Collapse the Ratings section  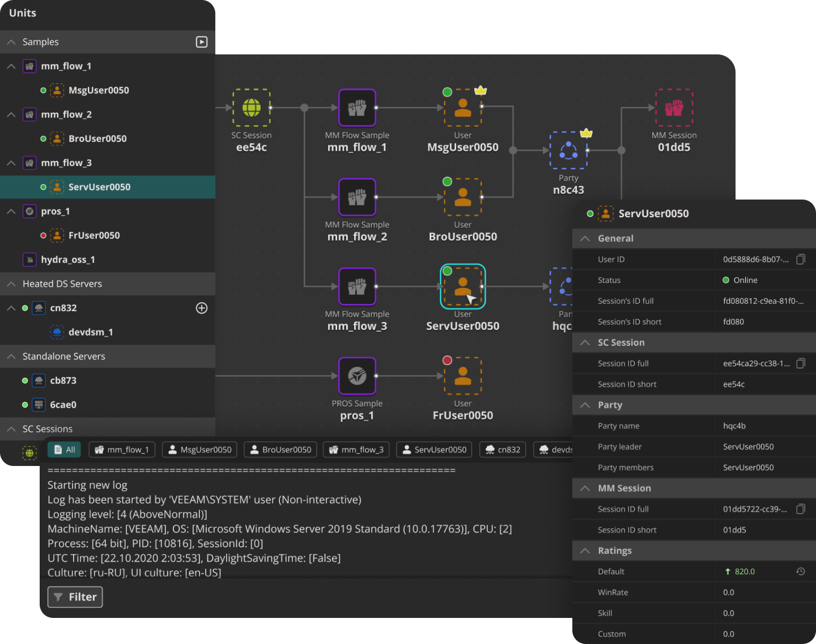(585, 550)
